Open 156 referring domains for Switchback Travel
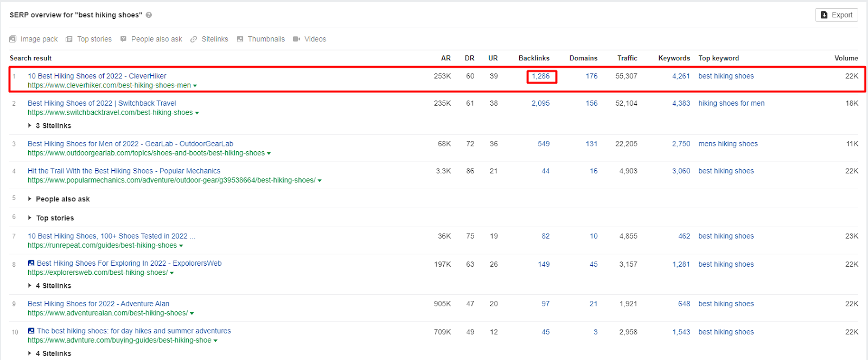Image resolution: width=868 pixels, height=360 pixels. tap(592, 103)
